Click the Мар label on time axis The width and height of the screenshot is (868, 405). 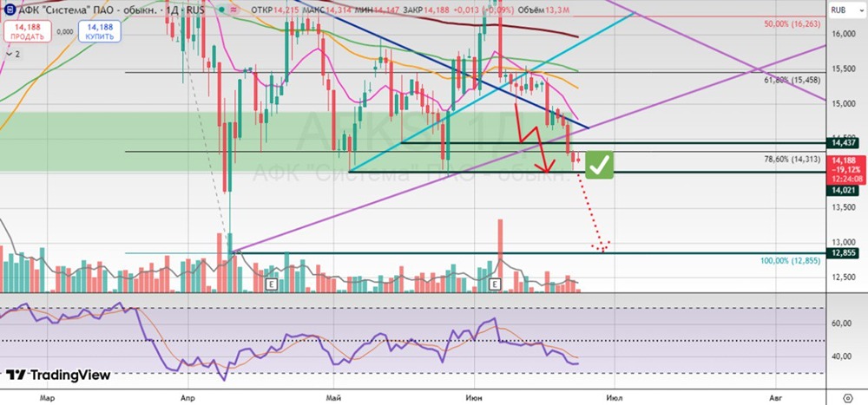47,397
